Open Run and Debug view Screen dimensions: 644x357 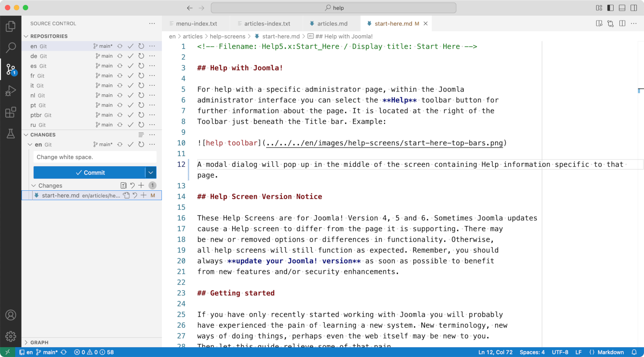click(x=11, y=91)
